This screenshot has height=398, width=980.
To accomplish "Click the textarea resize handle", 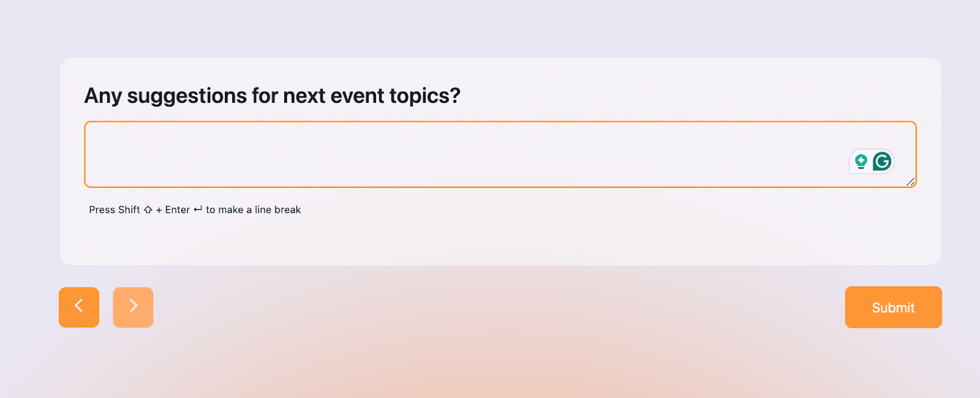I will (x=911, y=182).
